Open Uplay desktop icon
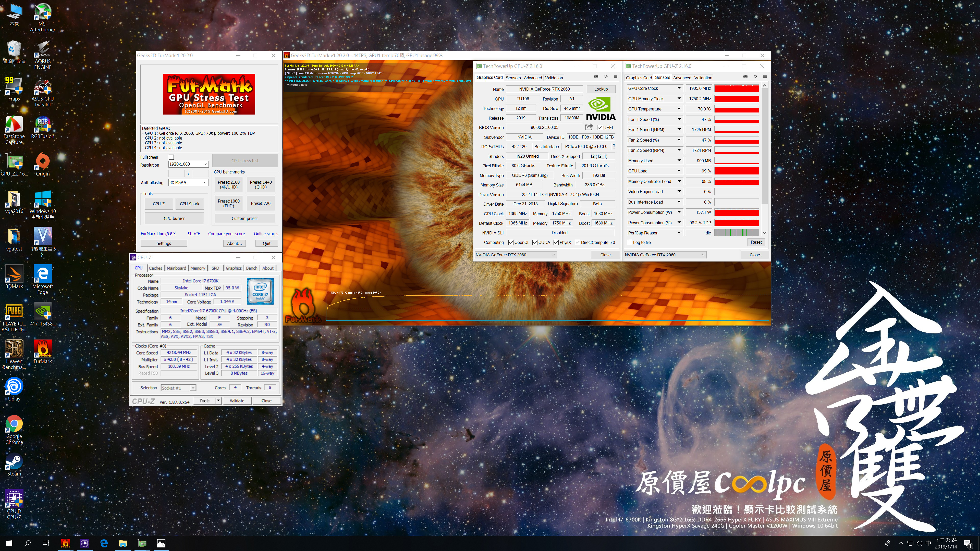Screen dimensions: 980x551 tap(14, 389)
